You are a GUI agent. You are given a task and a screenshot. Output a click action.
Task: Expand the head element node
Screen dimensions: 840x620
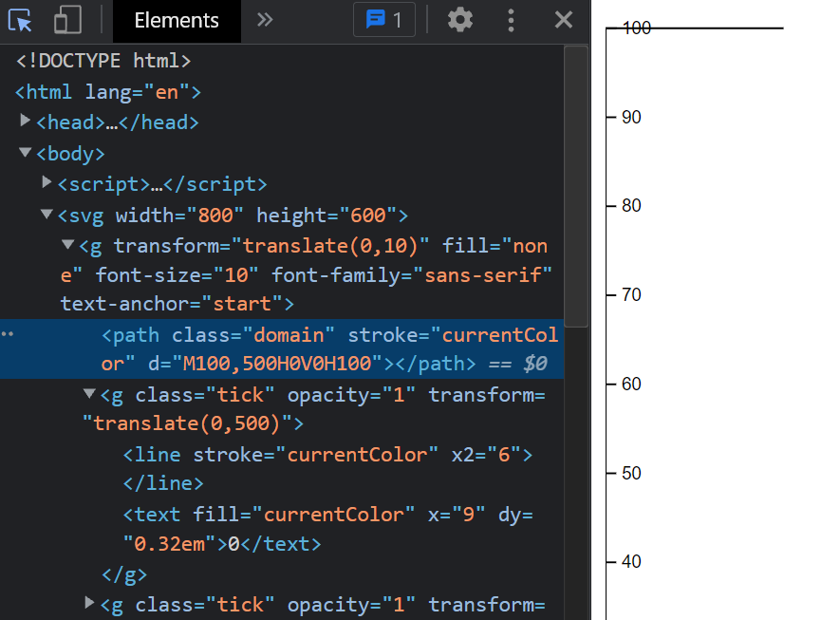26,122
